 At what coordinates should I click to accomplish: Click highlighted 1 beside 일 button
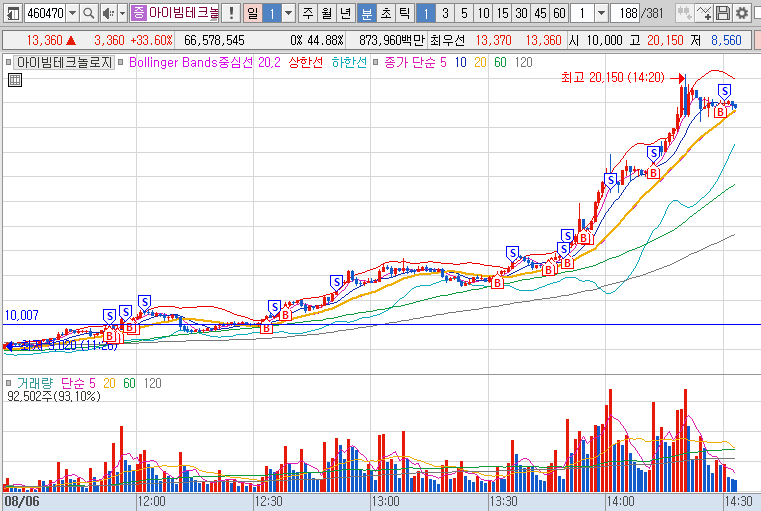[272, 13]
